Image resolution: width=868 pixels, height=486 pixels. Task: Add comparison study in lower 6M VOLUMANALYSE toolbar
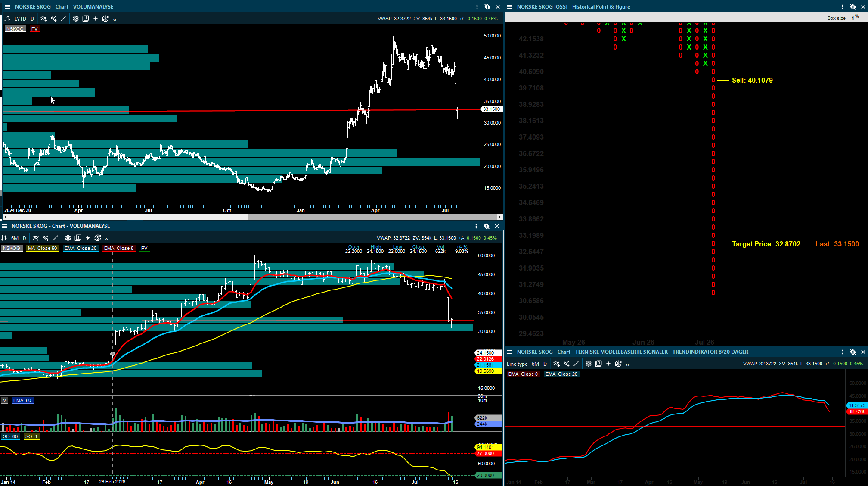click(46, 238)
